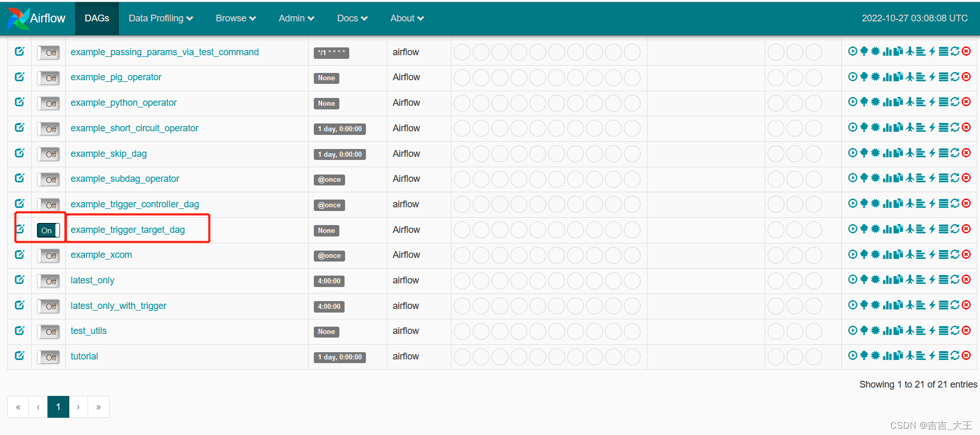Trigger the example_trigger_target_dag run

pyautogui.click(x=853, y=229)
